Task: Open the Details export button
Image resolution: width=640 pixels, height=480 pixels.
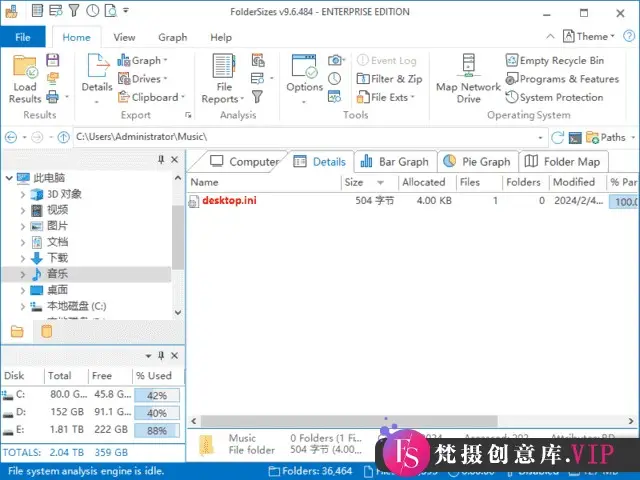Action: click(x=97, y=78)
